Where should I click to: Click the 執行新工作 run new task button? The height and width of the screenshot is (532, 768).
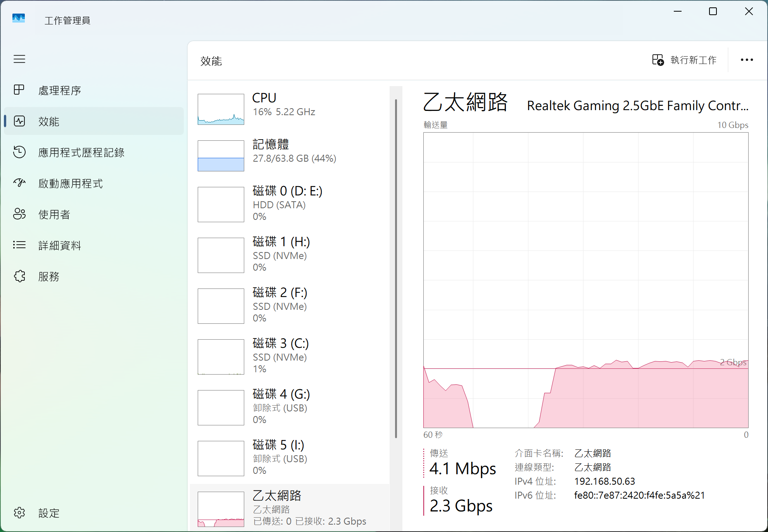click(x=684, y=60)
